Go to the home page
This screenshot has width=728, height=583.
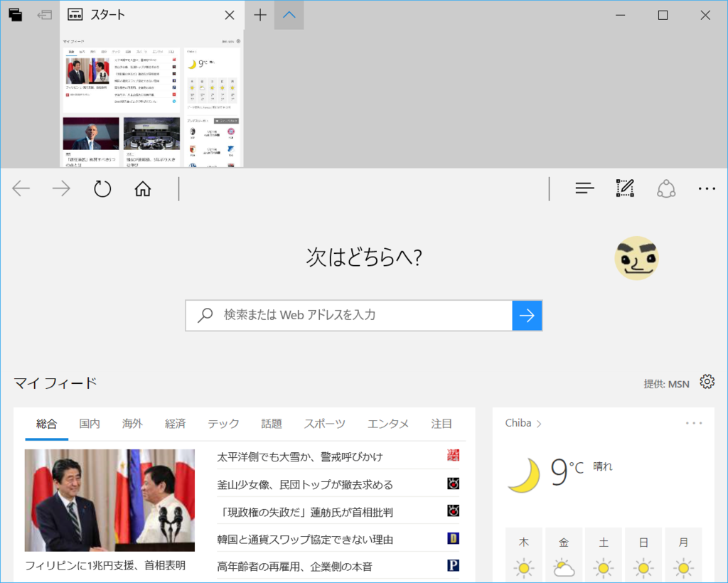coord(142,188)
